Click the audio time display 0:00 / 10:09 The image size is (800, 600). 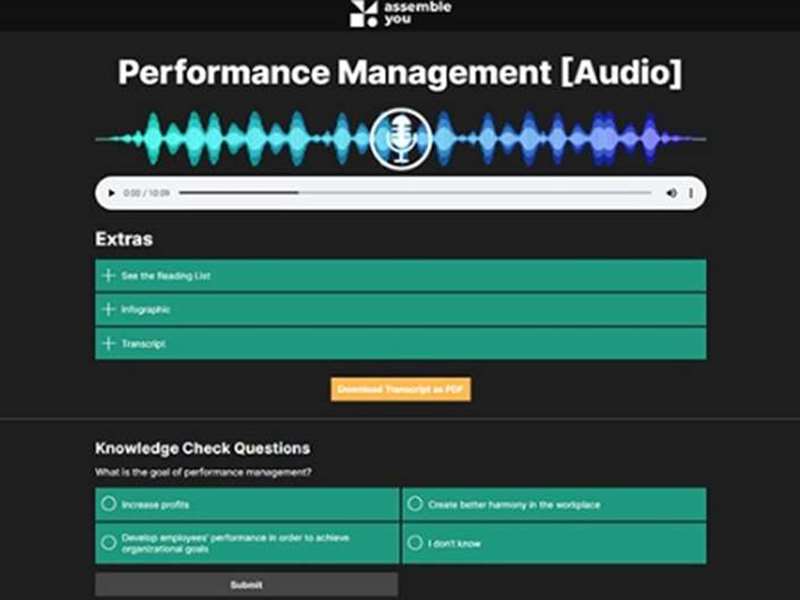146,193
